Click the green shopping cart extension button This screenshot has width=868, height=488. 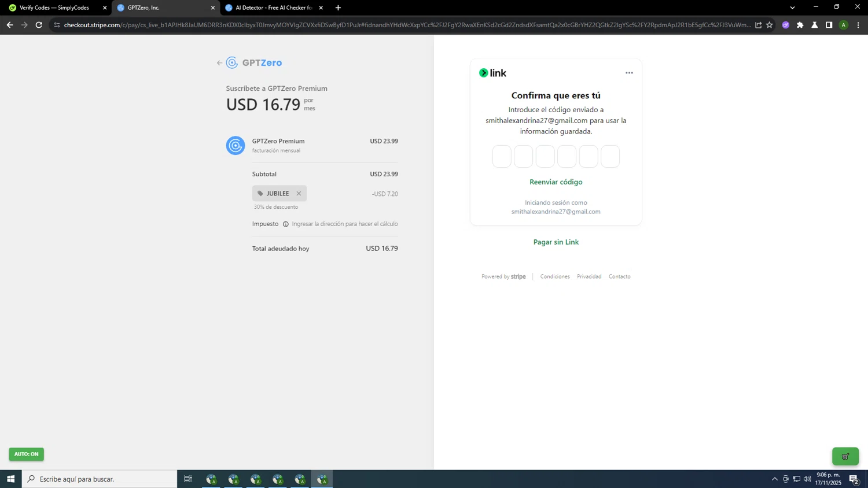[845, 456]
